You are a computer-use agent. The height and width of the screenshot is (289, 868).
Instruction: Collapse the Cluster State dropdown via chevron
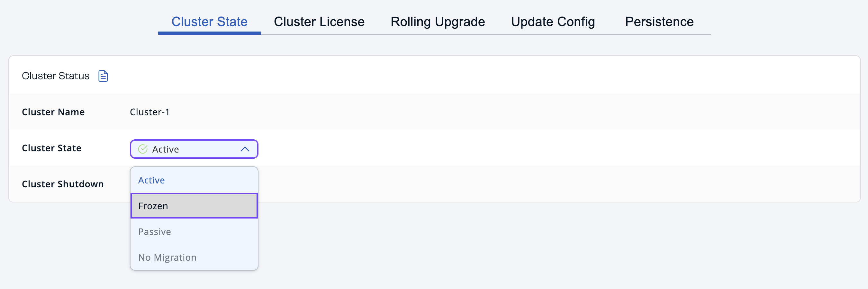(x=245, y=149)
